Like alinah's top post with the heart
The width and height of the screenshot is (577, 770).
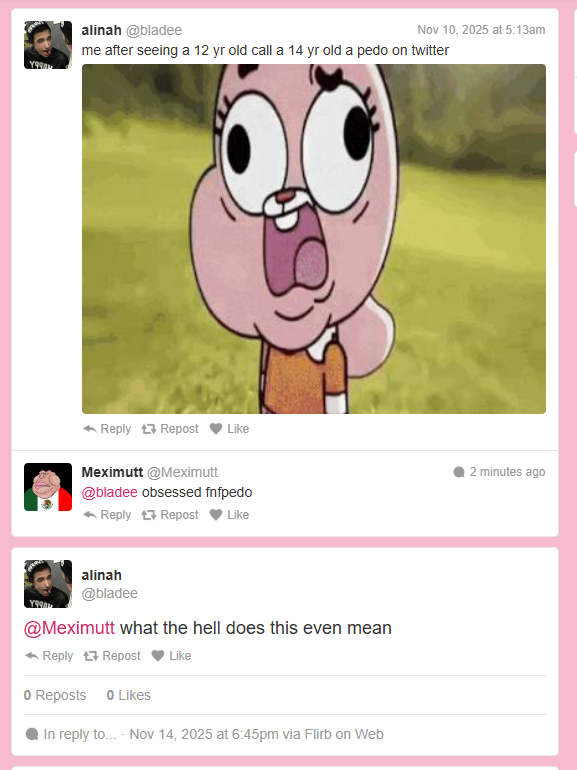click(229, 429)
